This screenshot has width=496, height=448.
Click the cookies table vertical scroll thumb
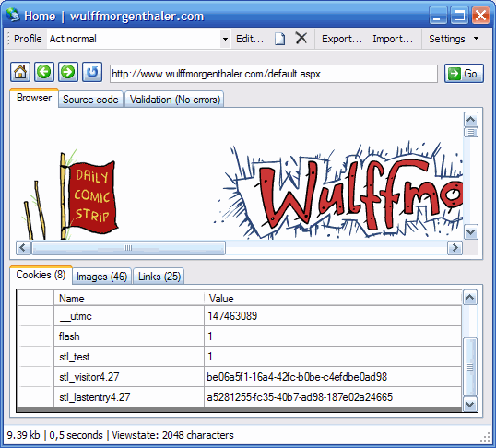(470, 367)
